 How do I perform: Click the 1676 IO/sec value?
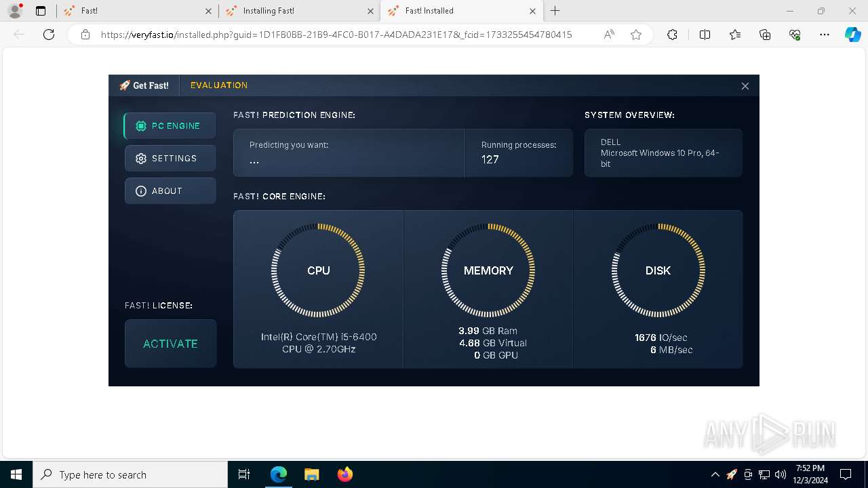point(661,338)
